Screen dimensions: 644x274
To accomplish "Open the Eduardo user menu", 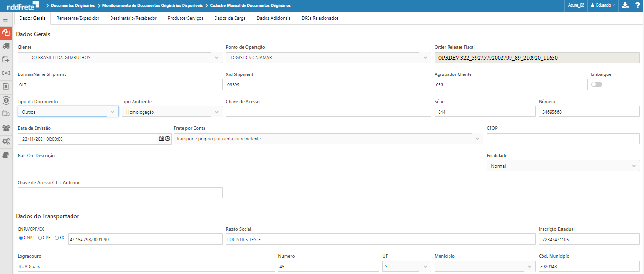I will (x=603, y=5).
